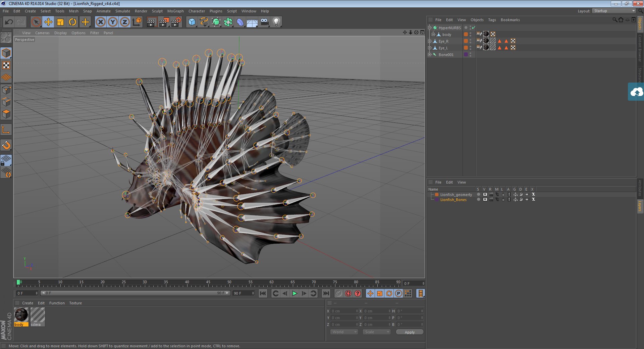Toggle Z axis lock
The width and height of the screenshot is (644, 349).
125,22
